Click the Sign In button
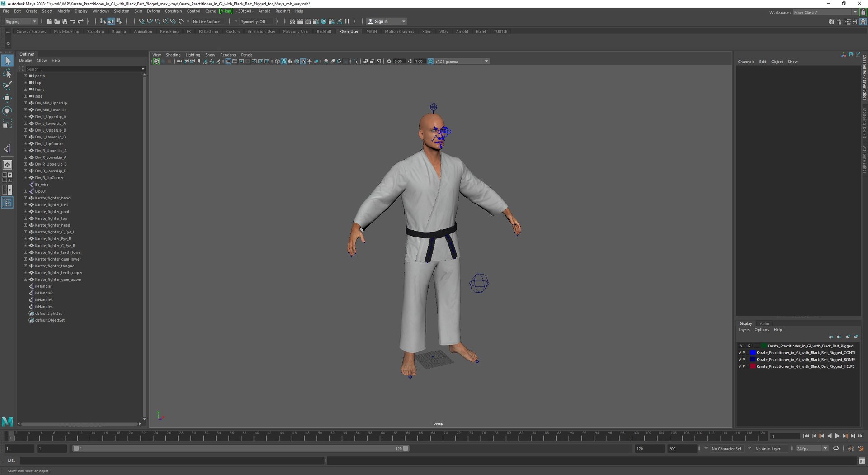This screenshot has height=475, width=868. point(386,21)
